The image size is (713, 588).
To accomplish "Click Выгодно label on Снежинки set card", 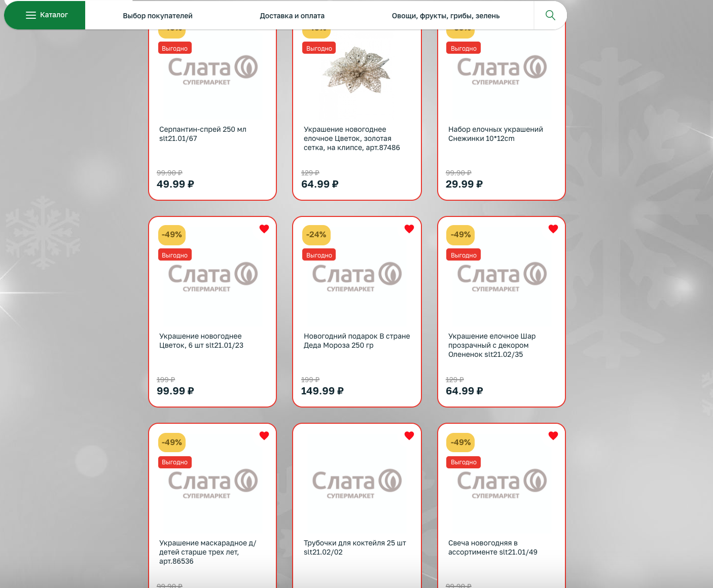I will [464, 48].
